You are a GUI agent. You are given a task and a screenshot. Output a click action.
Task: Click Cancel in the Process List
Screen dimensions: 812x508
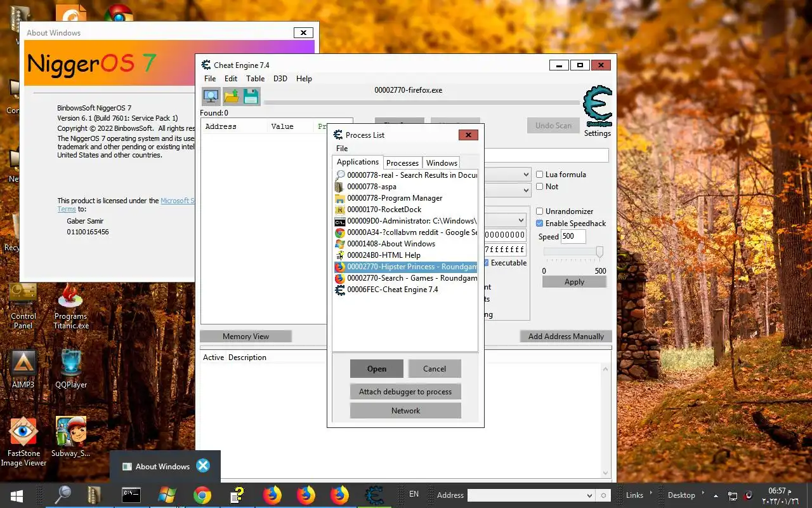pos(435,368)
